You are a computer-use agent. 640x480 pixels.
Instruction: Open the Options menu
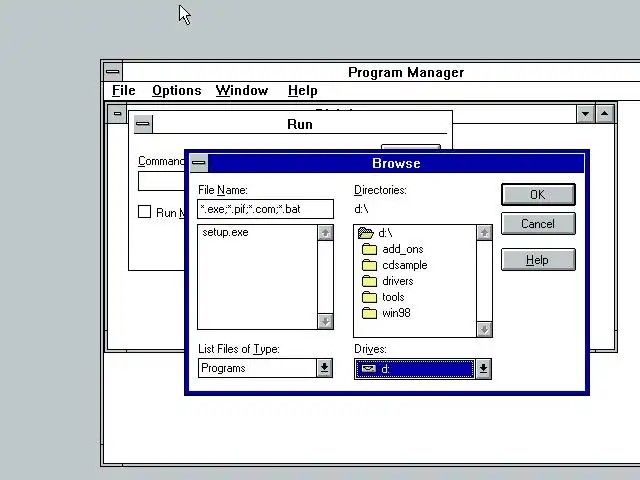(x=177, y=90)
